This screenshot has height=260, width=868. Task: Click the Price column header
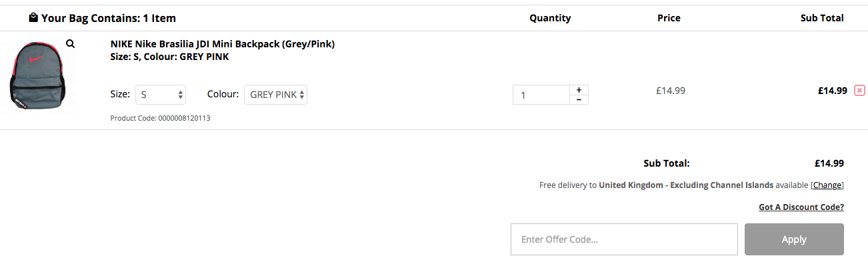coord(669,18)
